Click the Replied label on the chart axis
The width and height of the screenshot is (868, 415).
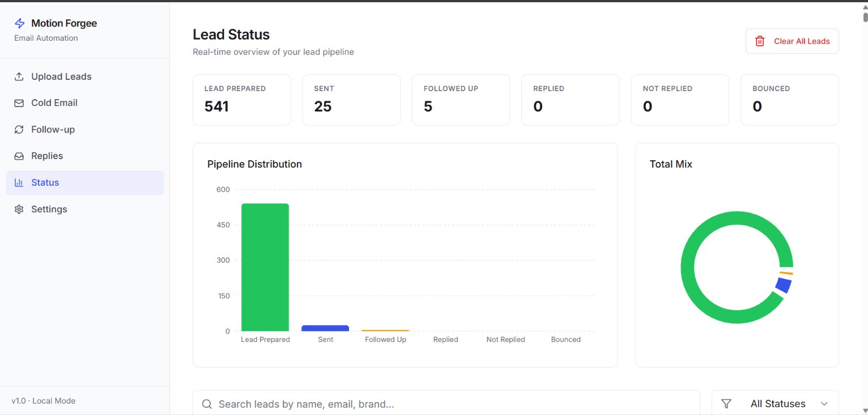click(x=445, y=340)
